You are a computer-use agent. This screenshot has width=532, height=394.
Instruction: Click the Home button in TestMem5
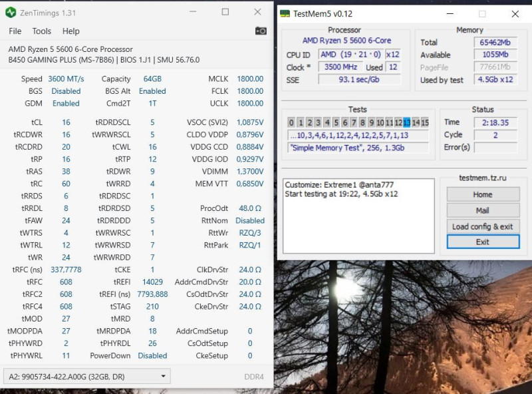click(x=483, y=194)
